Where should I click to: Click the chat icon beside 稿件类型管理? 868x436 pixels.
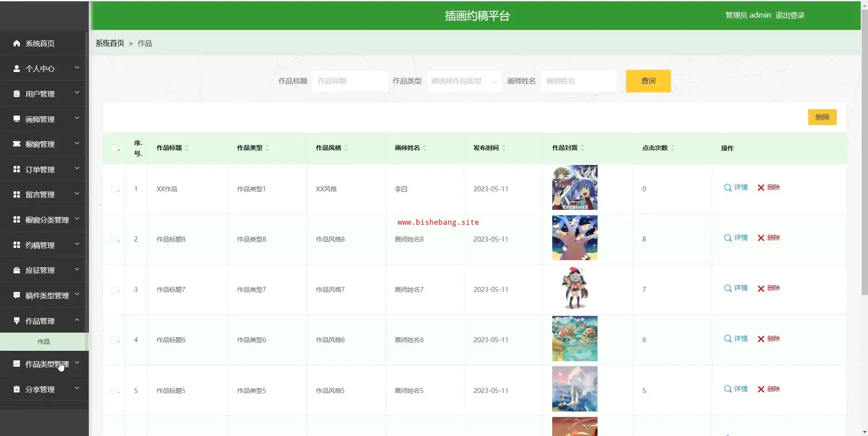[x=17, y=295]
